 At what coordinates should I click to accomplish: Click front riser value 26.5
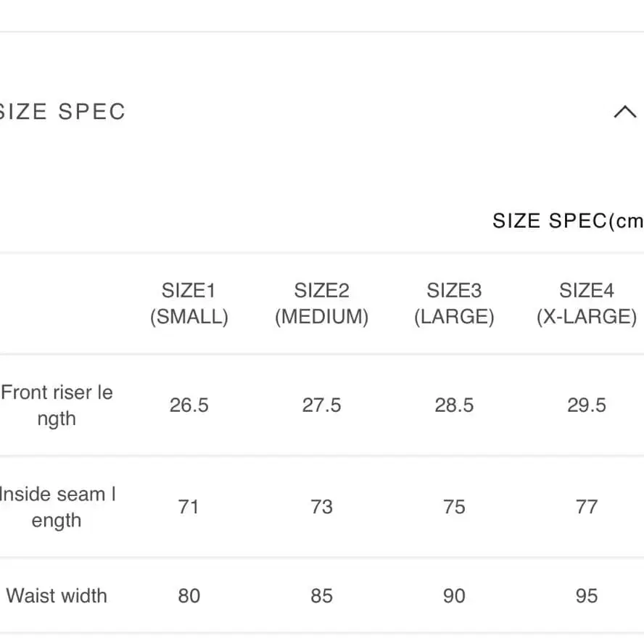189,405
